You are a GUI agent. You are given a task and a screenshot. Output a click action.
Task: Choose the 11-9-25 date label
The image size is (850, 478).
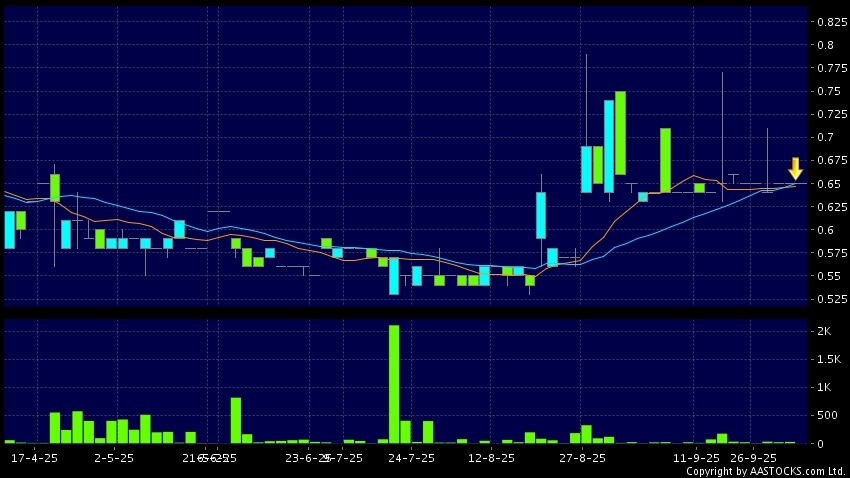coord(696,457)
